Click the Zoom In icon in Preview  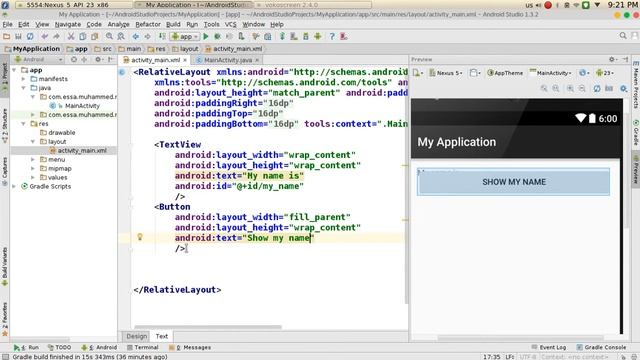point(570,88)
